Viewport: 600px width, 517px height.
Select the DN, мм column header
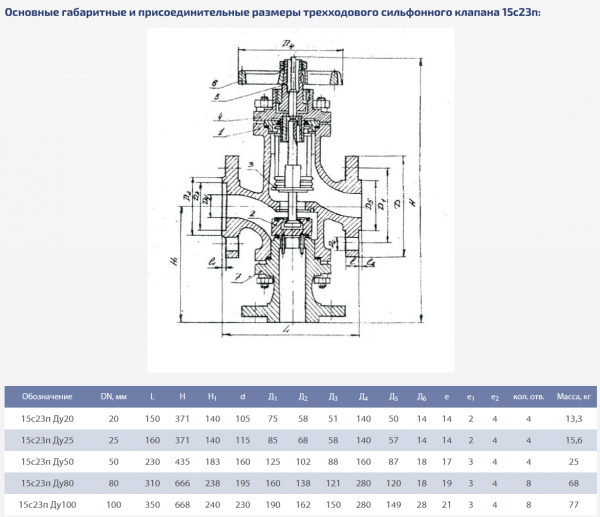click(113, 397)
